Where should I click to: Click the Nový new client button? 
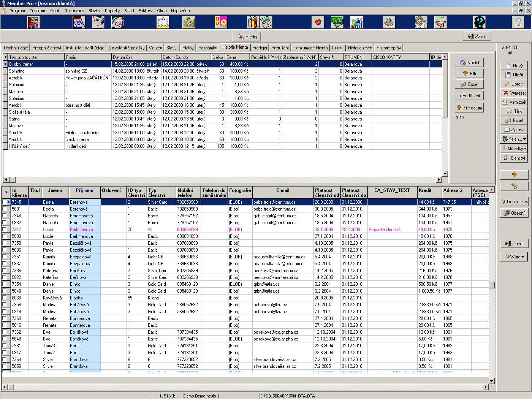tap(514, 66)
